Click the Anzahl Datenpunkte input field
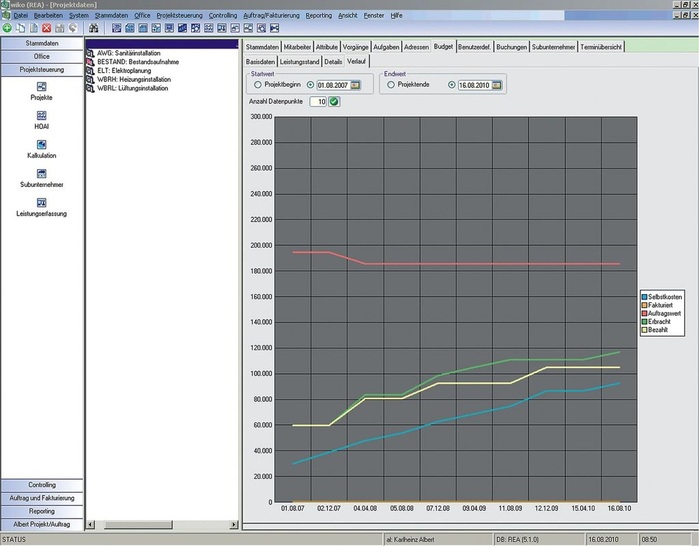Screen dimensions: 699x546 [x=318, y=101]
